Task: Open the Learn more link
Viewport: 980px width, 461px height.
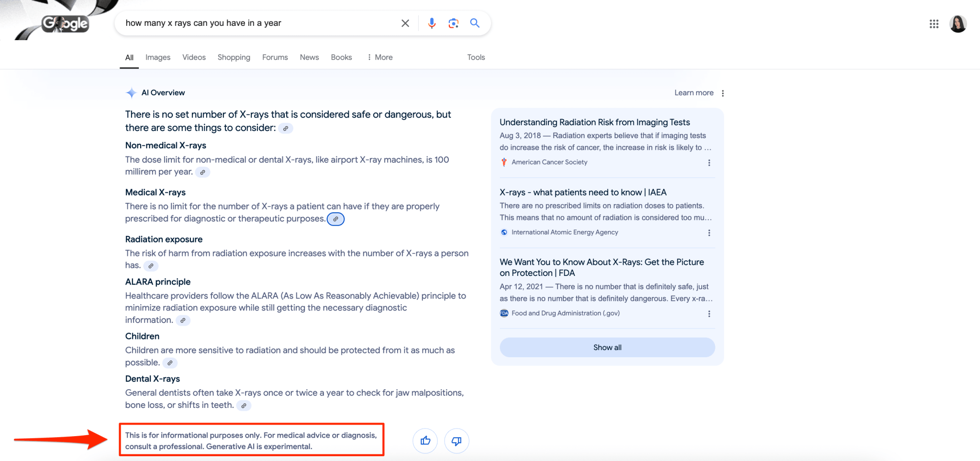Action: point(694,93)
